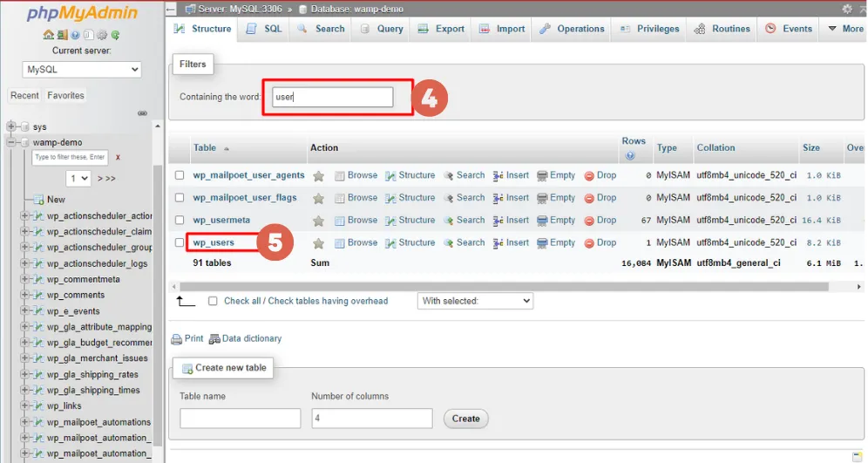Open the page number dropdown in tree
This screenshot has width=868, height=463.
point(78,179)
